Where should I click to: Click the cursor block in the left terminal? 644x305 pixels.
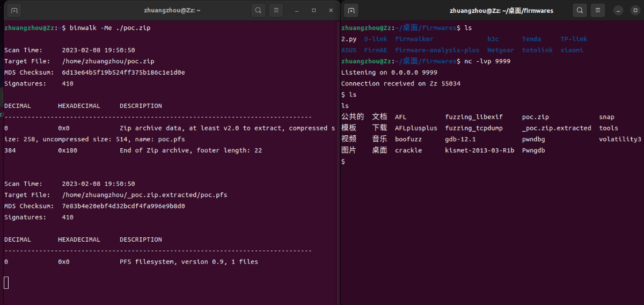[6, 282]
